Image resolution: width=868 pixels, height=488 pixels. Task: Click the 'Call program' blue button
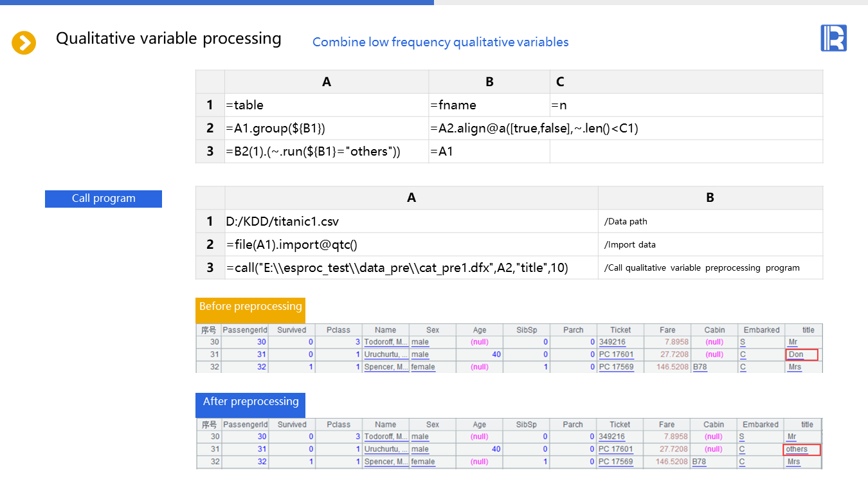[104, 199]
